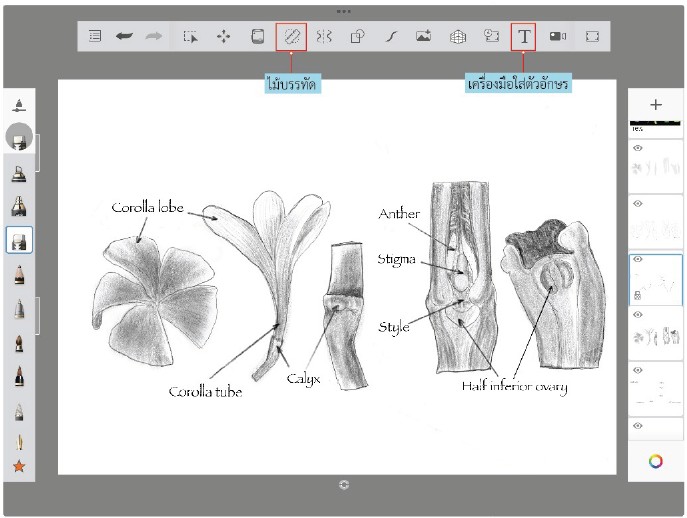Hide the selected locked layer
This screenshot has height=518, width=687.
tap(638, 259)
